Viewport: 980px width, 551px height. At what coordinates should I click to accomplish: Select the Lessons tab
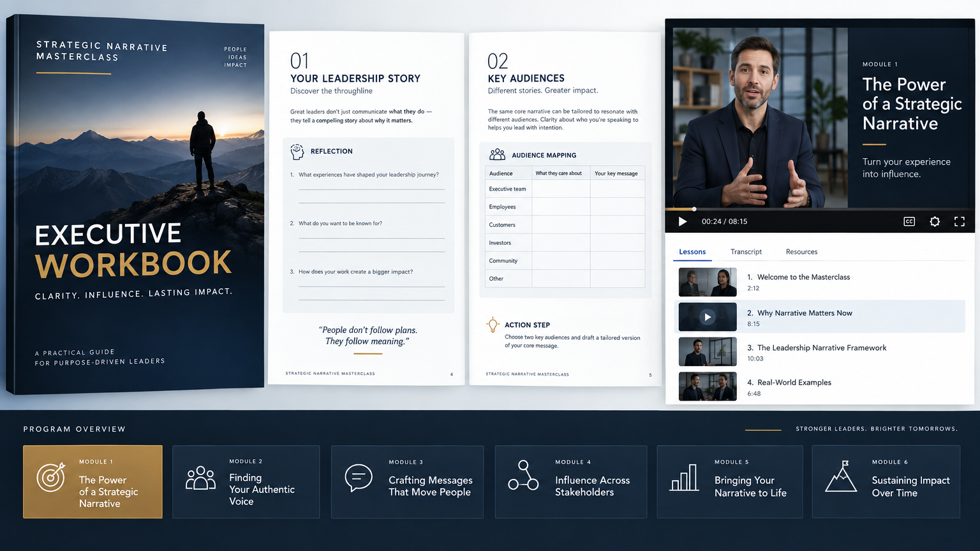[692, 252]
